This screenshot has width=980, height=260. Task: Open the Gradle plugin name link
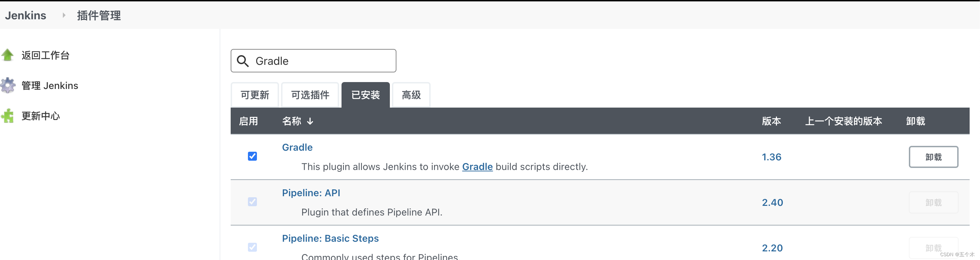[x=297, y=148]
